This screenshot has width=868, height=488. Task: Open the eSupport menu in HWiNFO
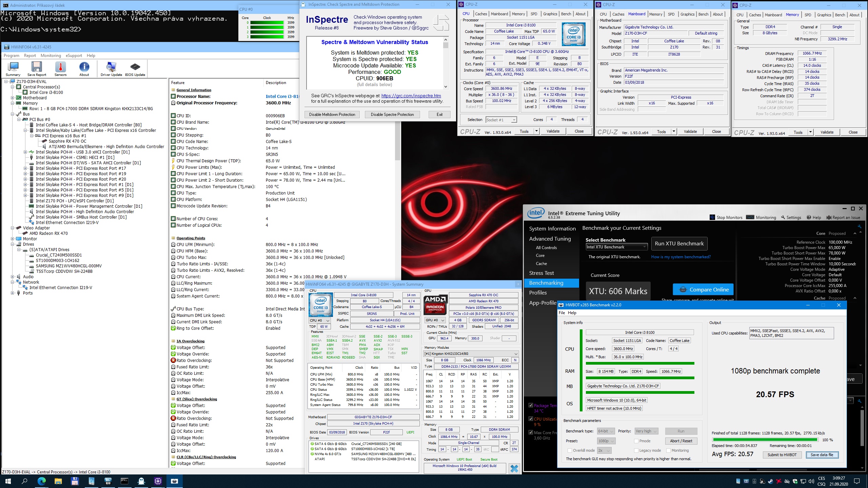coord(74,56)
